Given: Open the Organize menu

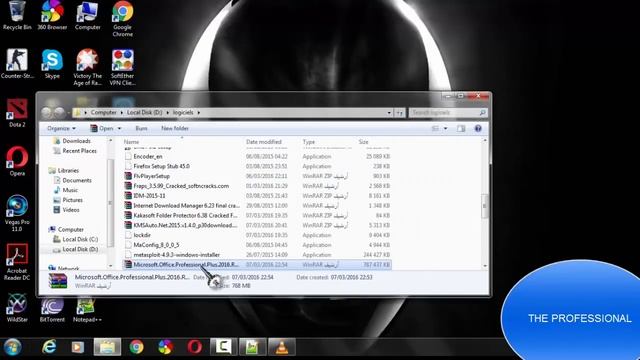Looking at the screenshot, I should (x=61, y=128).
